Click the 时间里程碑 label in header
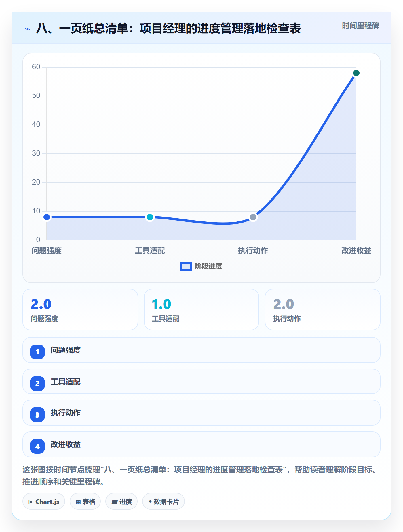 pos(361,26)
